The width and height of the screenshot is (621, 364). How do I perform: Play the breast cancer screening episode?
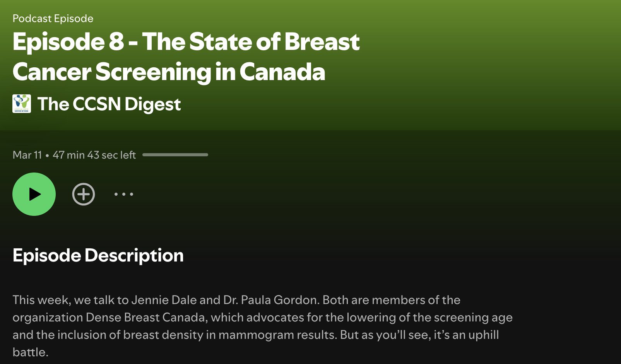pos(34,194)
